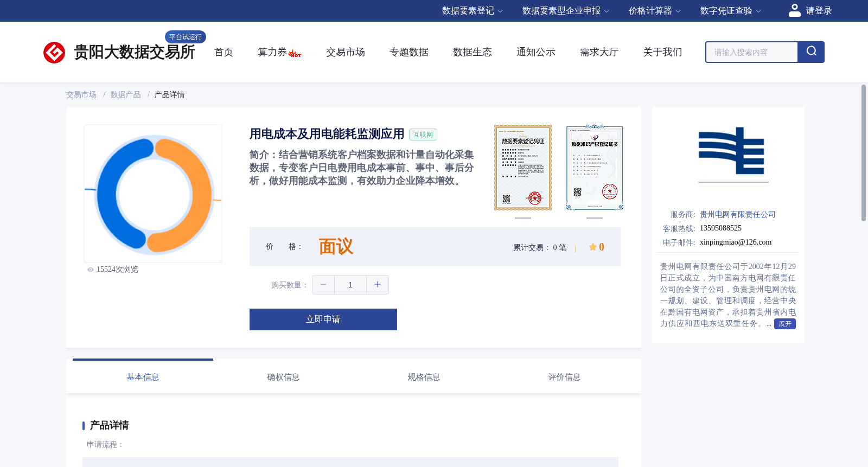Click the 累计交易 count text

(540, 248)
